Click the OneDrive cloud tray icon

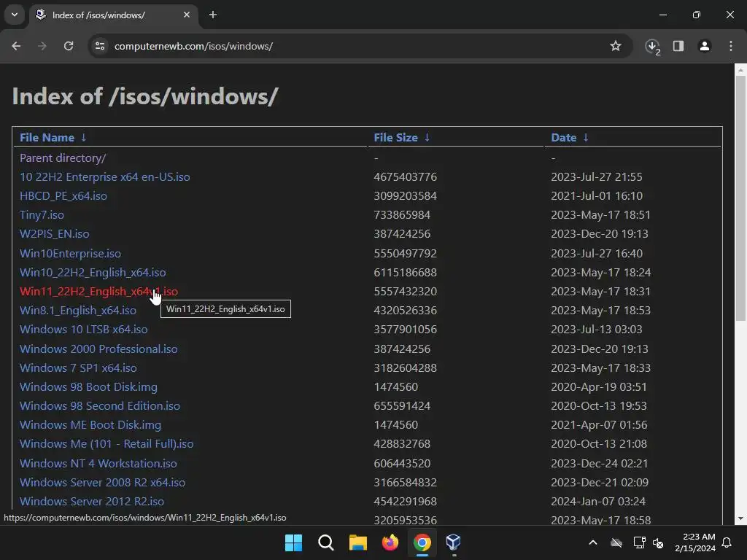pos(616,542)
